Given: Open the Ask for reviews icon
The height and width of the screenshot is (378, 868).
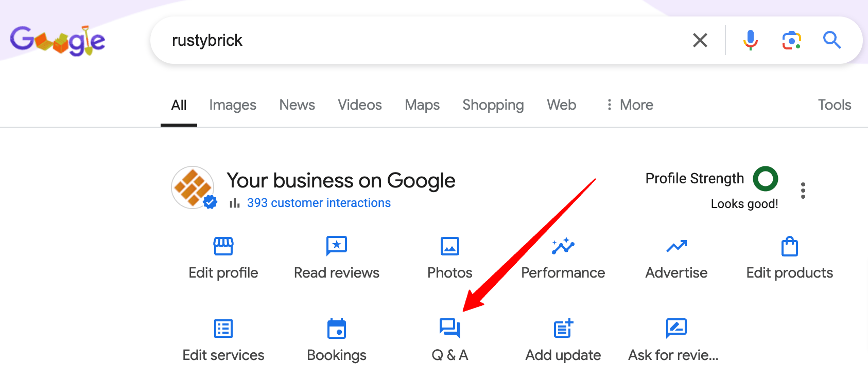Looking at the screenshot, I should (x=676, y=328).
